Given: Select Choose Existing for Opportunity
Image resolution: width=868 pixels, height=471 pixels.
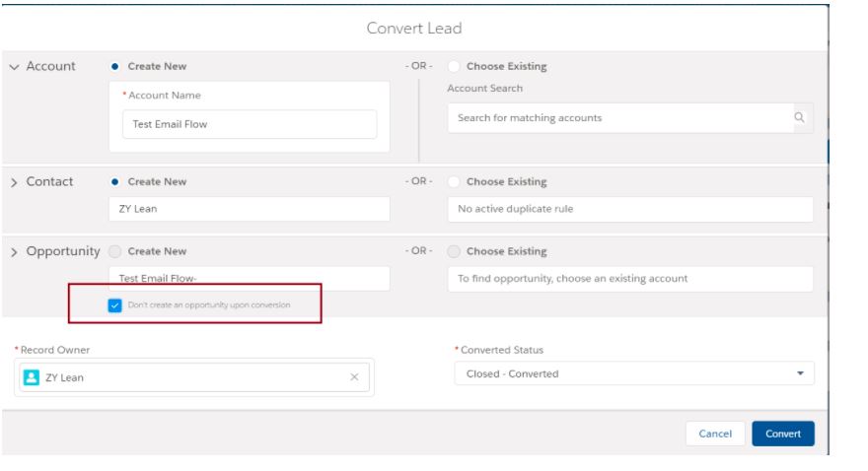Looking at the screenshot, I should (454, 251).
